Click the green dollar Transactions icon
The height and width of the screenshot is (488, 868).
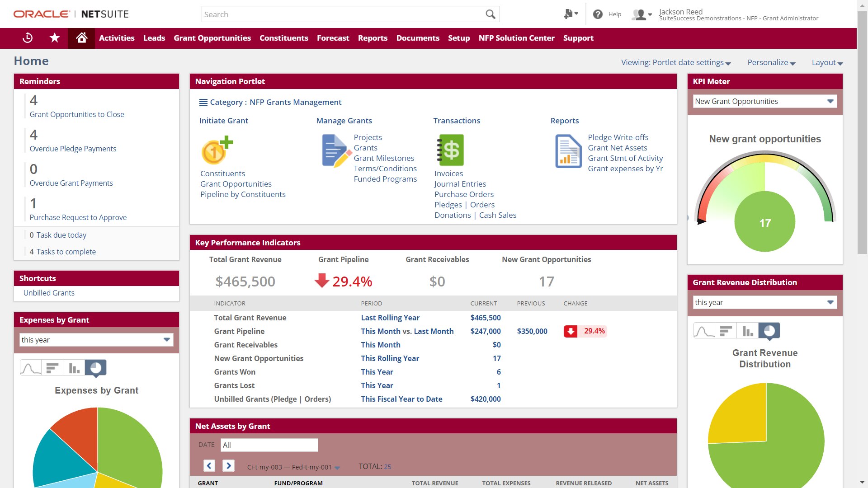coord(450,150)
